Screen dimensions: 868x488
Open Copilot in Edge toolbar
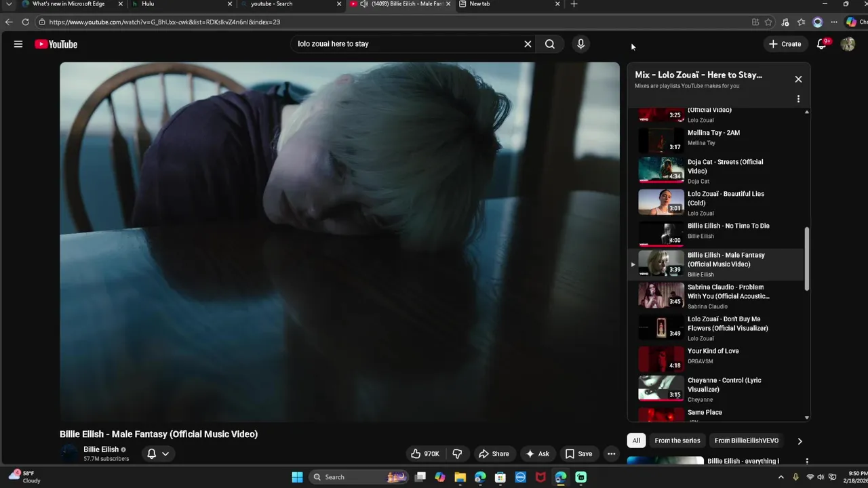click(851, 22)
